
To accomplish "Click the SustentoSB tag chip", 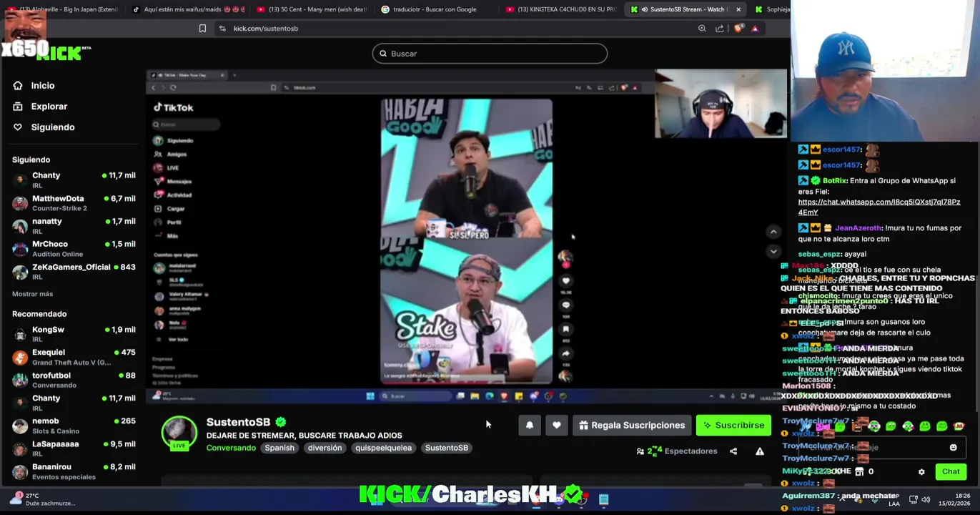I will (x=447, y=448).
